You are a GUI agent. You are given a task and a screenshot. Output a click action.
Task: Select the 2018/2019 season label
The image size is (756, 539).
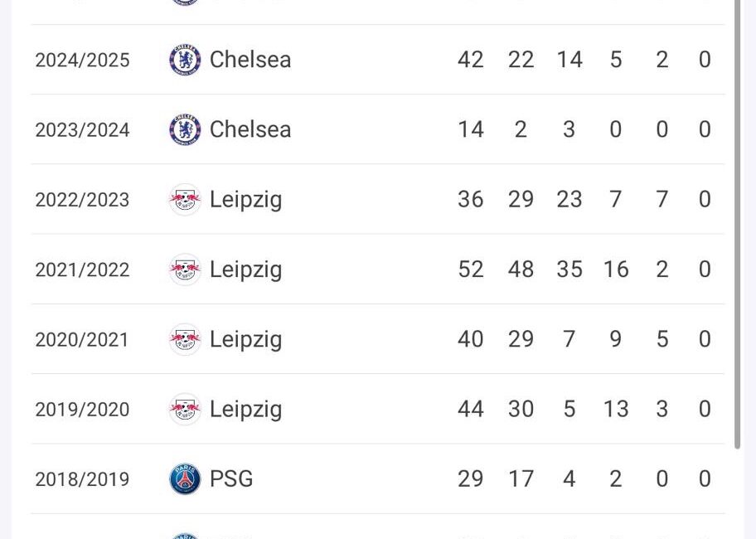(82, 479)
